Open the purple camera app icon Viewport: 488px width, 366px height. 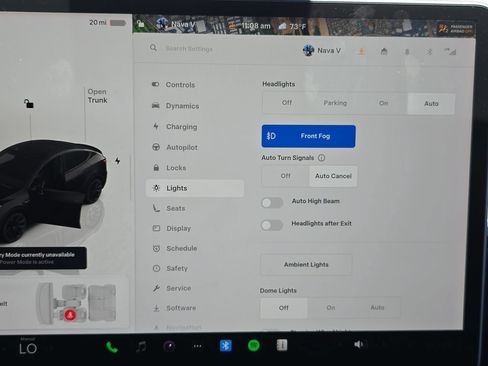[169, 346]
